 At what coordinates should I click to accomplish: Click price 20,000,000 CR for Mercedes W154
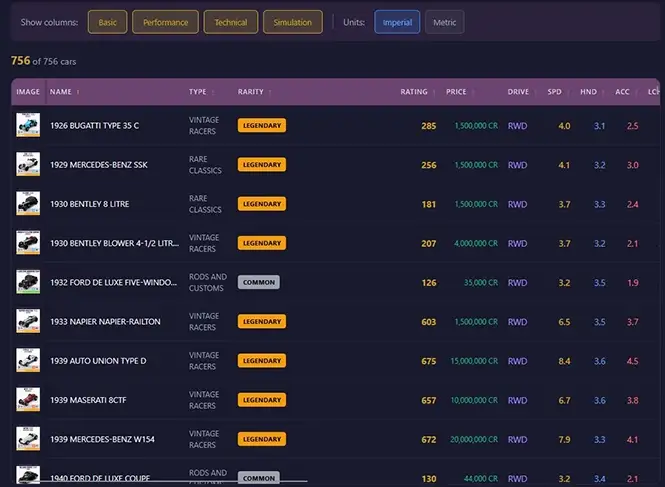[474, 439]
